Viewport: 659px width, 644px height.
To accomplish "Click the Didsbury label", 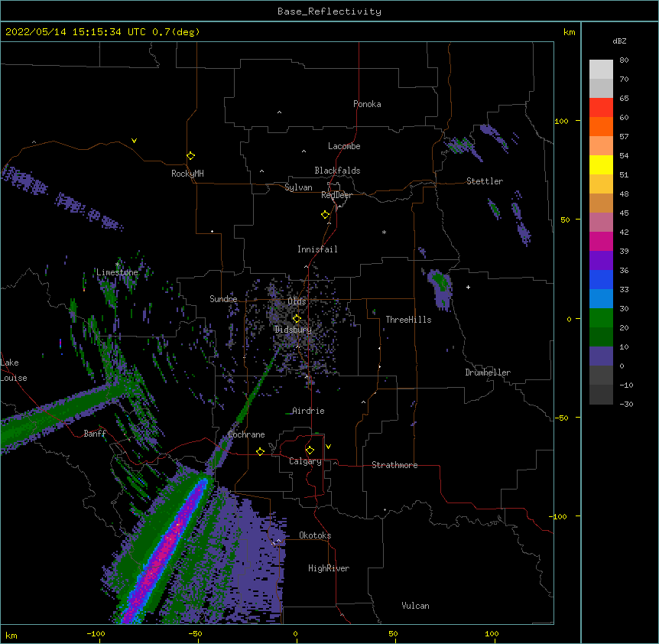I will pyautogui.click(x=294, y=330).
